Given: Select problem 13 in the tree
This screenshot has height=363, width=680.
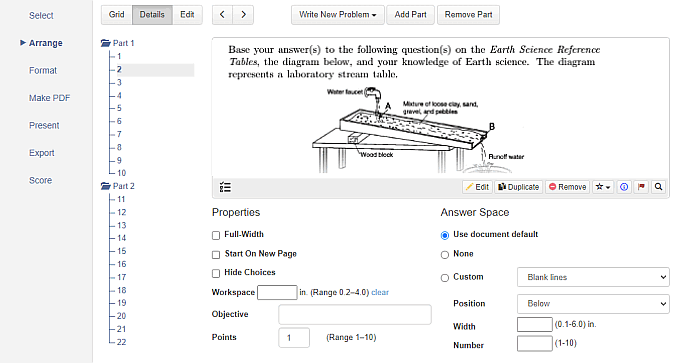Looking at the screenshot, I should click(121, 225).
